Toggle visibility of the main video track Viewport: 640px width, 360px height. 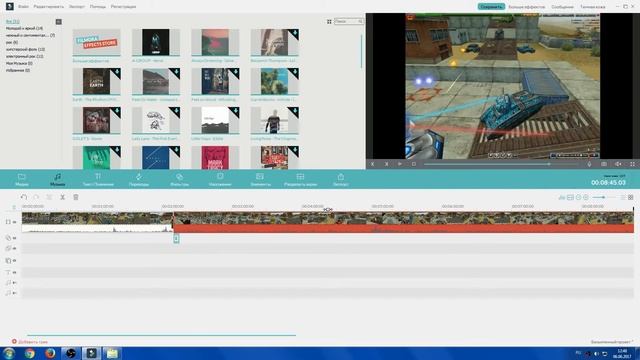pyautogui.click(x=15, y=222)
